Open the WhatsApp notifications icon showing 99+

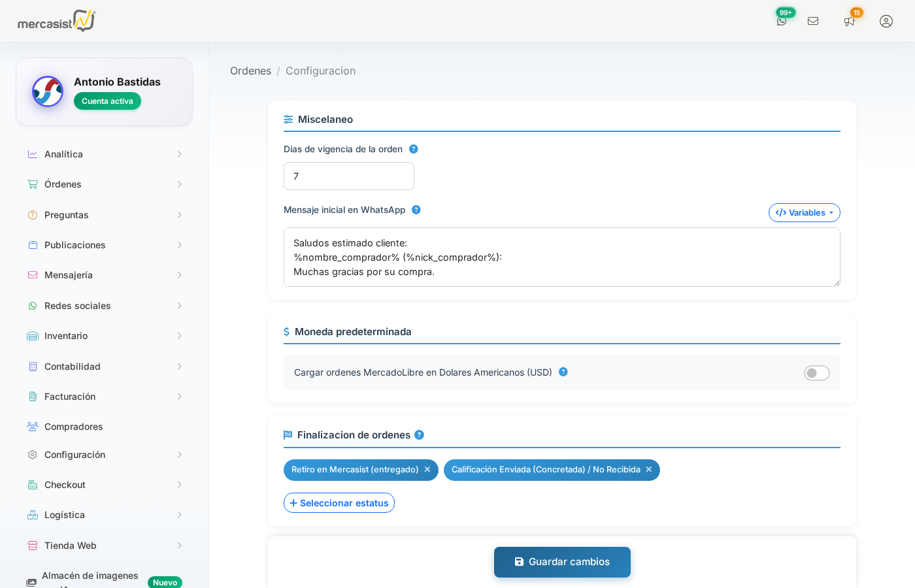click(x=782, y=21)
